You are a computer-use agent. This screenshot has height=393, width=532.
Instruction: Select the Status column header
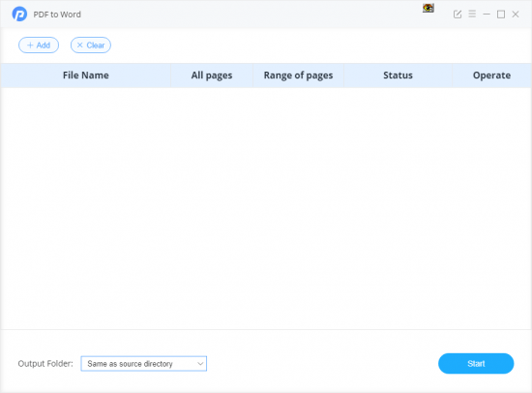(398, 76)
